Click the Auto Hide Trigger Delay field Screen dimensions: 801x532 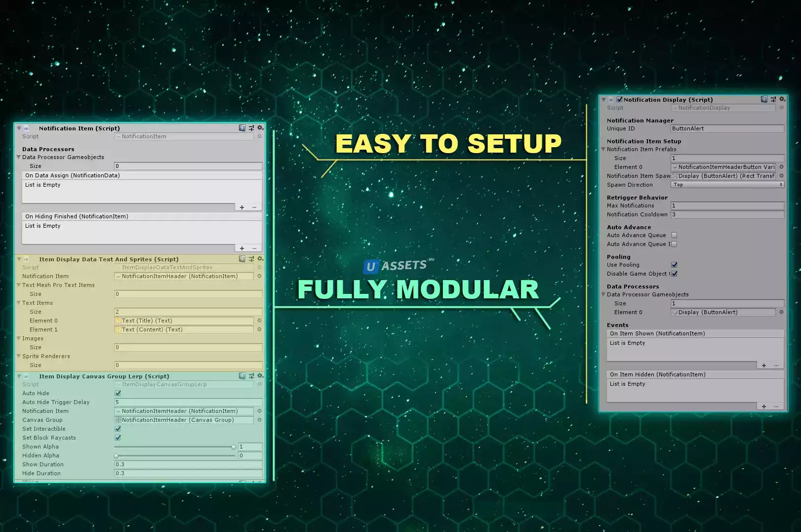[188, 402]
